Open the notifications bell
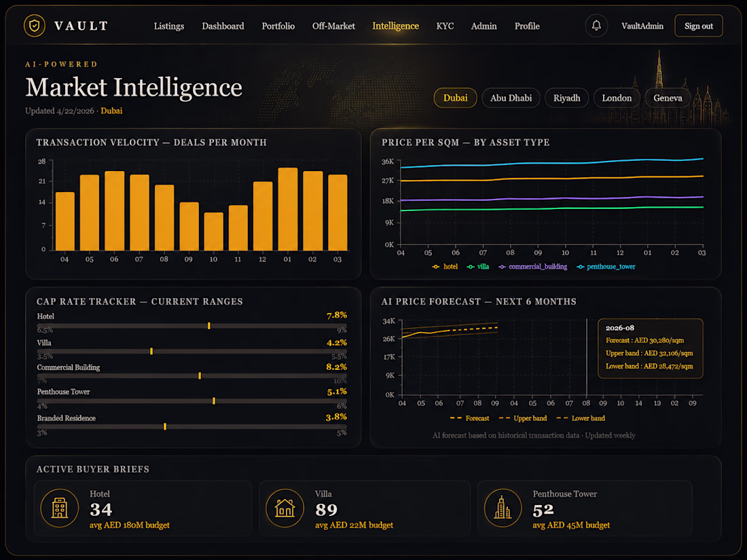This screenshot has width=747, height=560. [x=596, y=26]
